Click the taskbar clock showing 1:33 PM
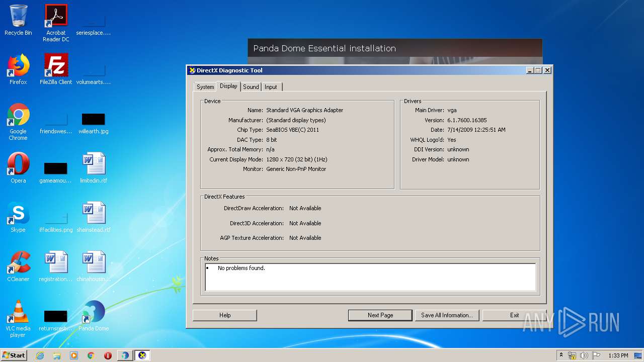 [618, 355]
